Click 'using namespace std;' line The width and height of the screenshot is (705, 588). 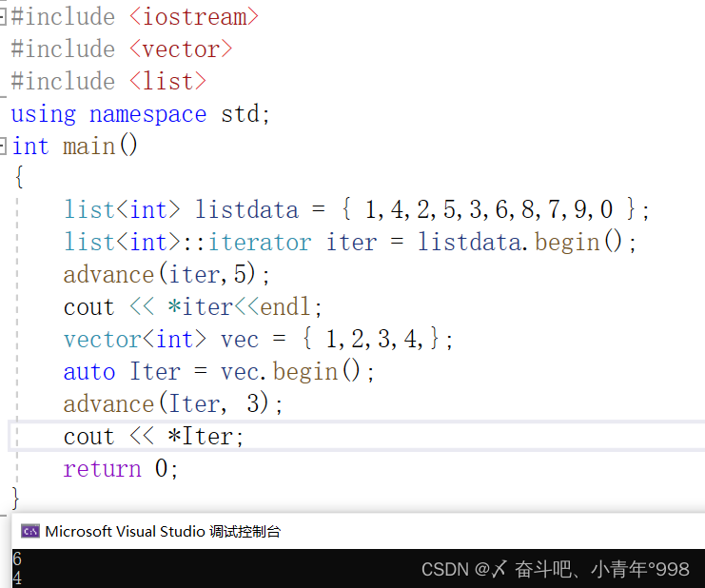click(x=140, y=114)
